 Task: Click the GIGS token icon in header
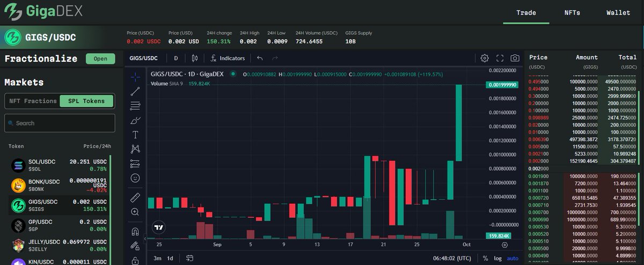tap(12, 38)
